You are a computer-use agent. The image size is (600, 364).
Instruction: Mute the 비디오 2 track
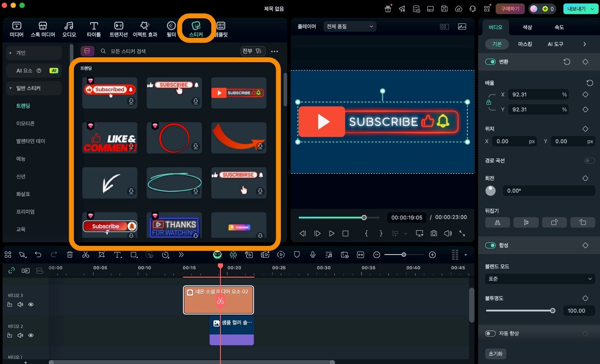(20, 335)
